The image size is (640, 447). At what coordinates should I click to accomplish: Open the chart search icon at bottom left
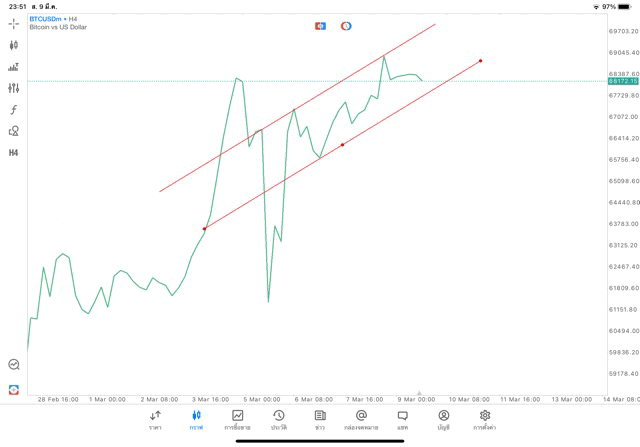coord(14,365)
